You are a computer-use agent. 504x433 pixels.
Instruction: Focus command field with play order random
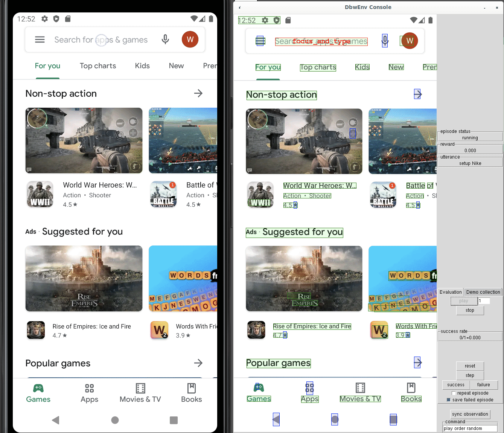click(470, 428)
